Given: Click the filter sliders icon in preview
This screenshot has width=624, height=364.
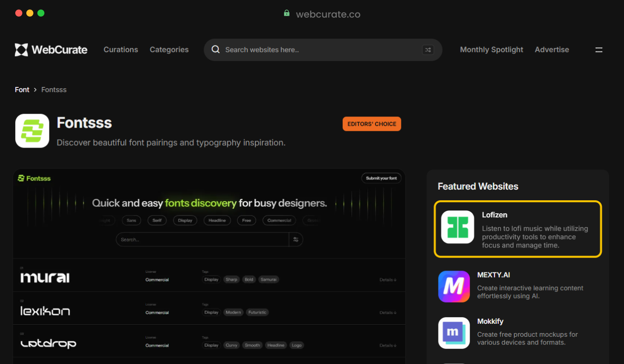Looking at the screenshot, I should pyautogui.click(x=296, y=240).
